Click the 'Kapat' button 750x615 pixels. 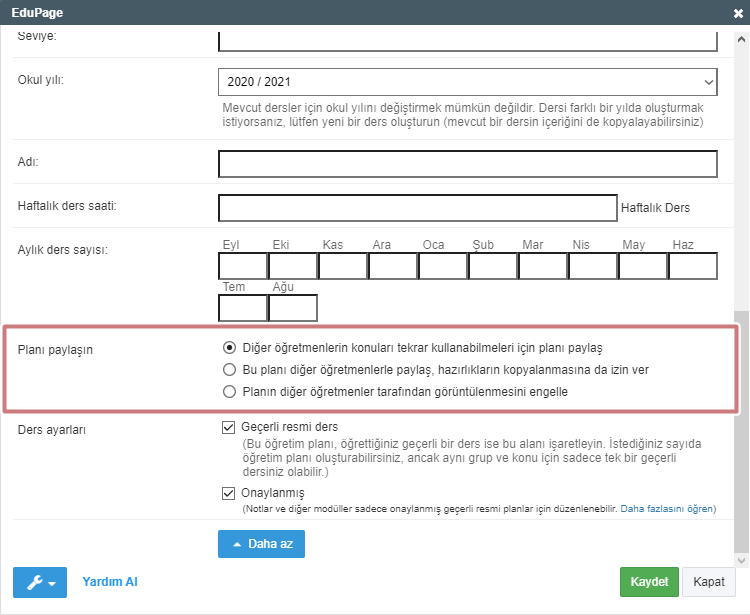coord(708,582)
